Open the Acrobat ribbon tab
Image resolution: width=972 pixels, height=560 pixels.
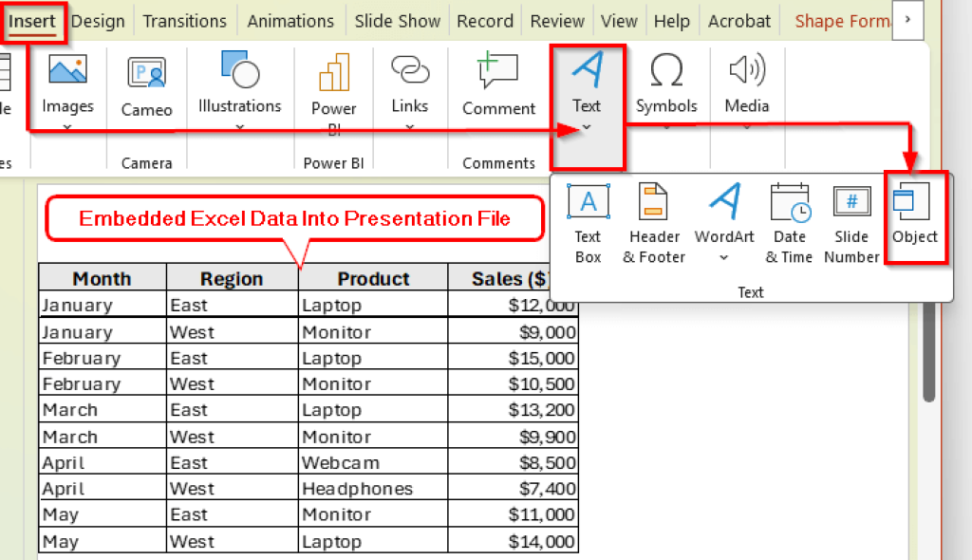coord(738,20)
